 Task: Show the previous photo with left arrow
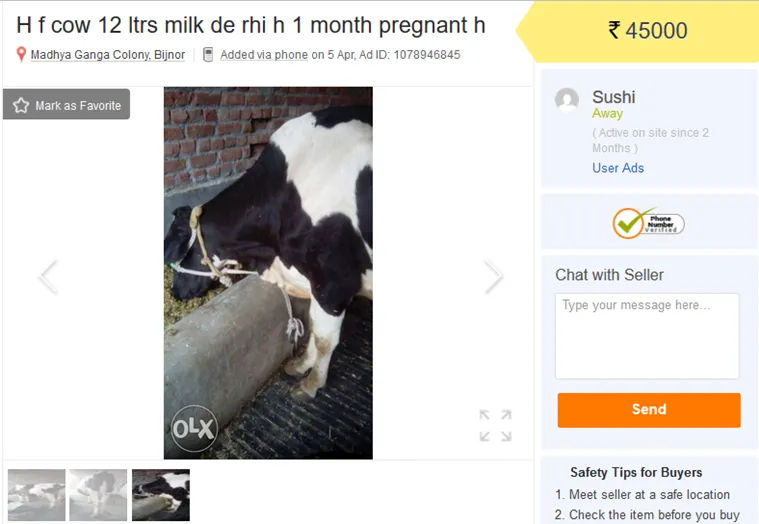pos(48,277)
